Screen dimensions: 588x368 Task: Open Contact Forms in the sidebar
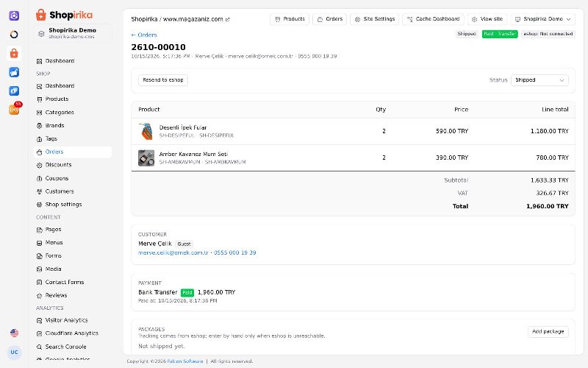(65, 282)
